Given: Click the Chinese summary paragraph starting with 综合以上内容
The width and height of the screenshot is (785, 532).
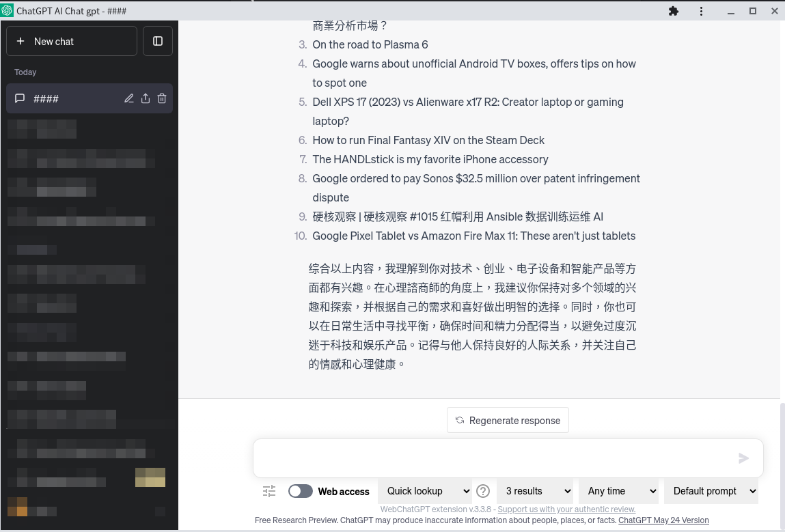Looking at the screenshot, I should 472,316.
